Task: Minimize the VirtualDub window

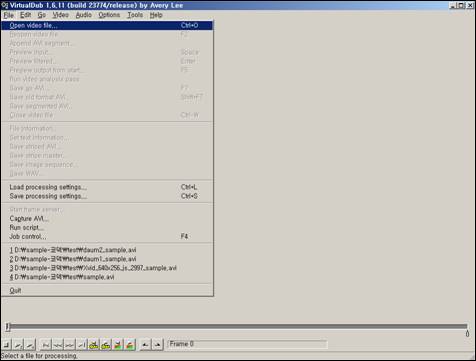Action: coord(453,5)
